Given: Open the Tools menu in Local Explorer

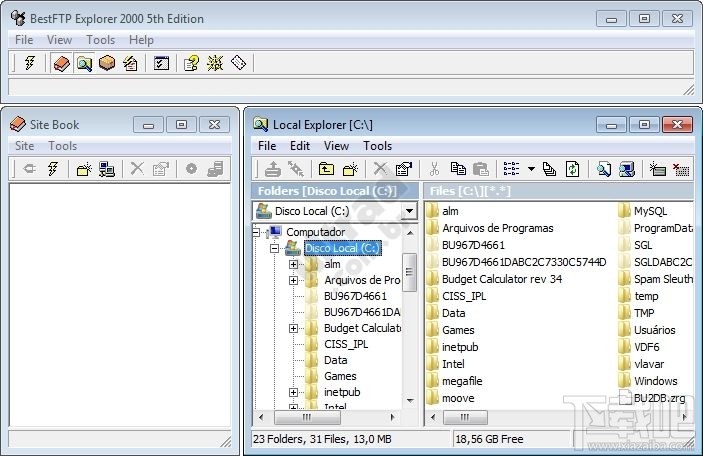Looking at the screenshot, I should tap(378, 146).
